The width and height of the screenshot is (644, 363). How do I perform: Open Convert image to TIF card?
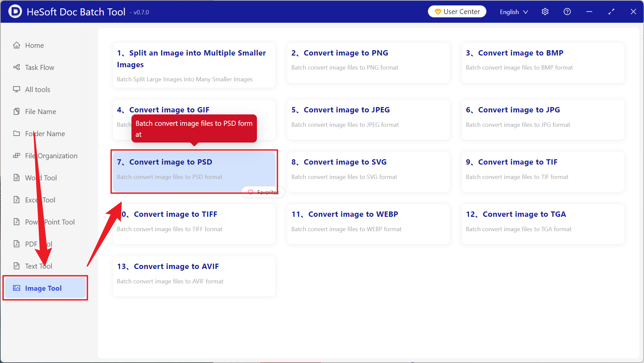543,172
